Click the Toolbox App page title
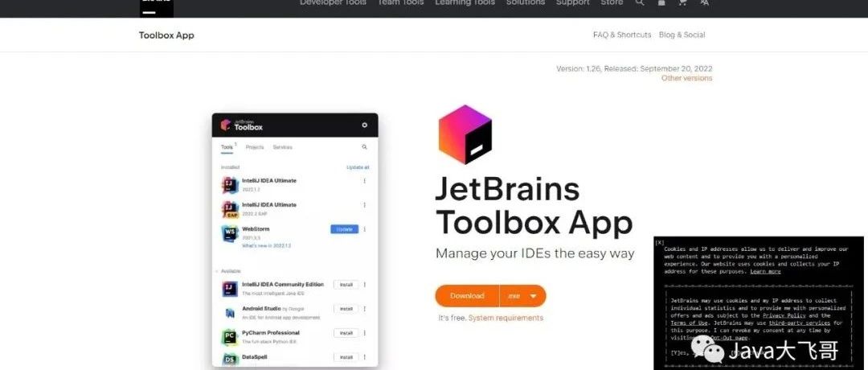This screenshot has width=868, height=370. click(166, 35)
